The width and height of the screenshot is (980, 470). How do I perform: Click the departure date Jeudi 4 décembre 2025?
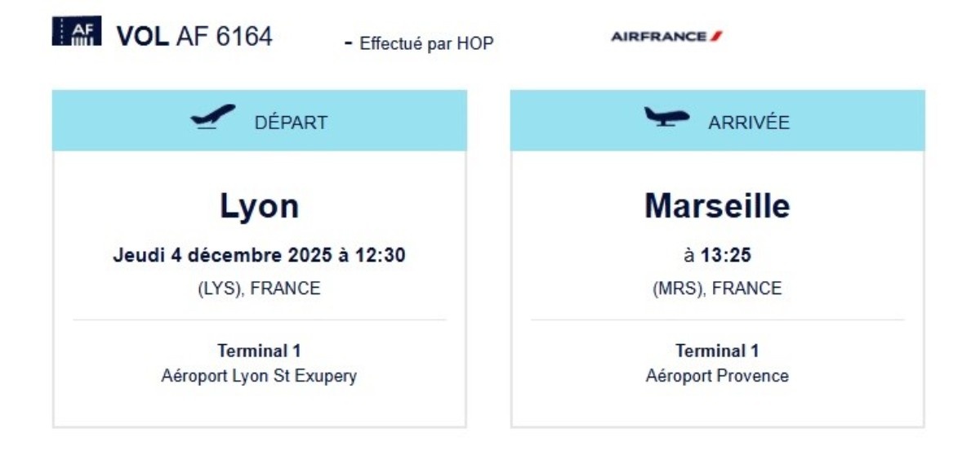tap(222, 255)
